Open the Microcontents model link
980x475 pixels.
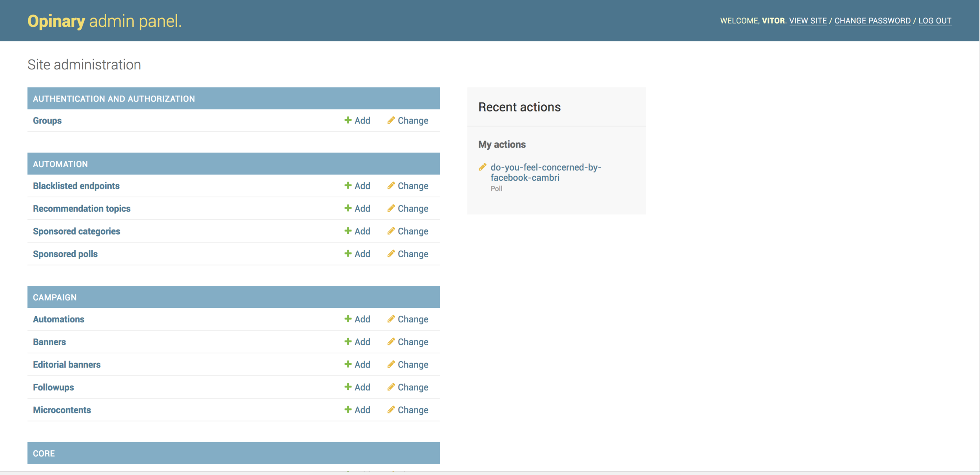tap(62, 410)
